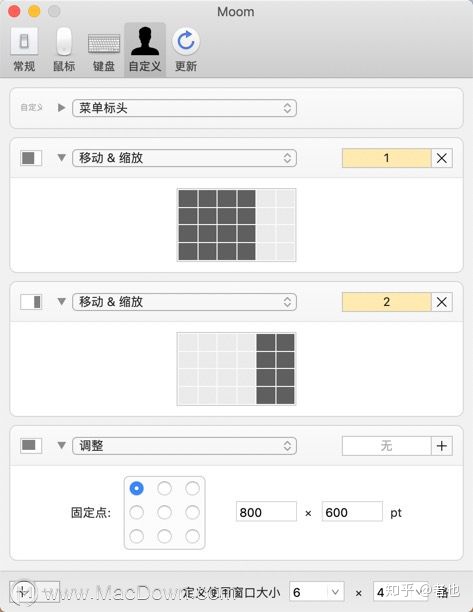Select the middle-left anchor point radio
Image resolution: width=473 pixels, height=612 pixels.
tap(137, 512)
